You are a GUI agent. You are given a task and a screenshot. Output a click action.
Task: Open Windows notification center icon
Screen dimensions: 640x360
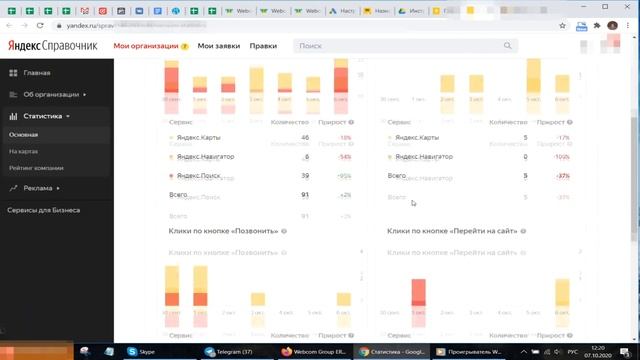click(625, 352)
